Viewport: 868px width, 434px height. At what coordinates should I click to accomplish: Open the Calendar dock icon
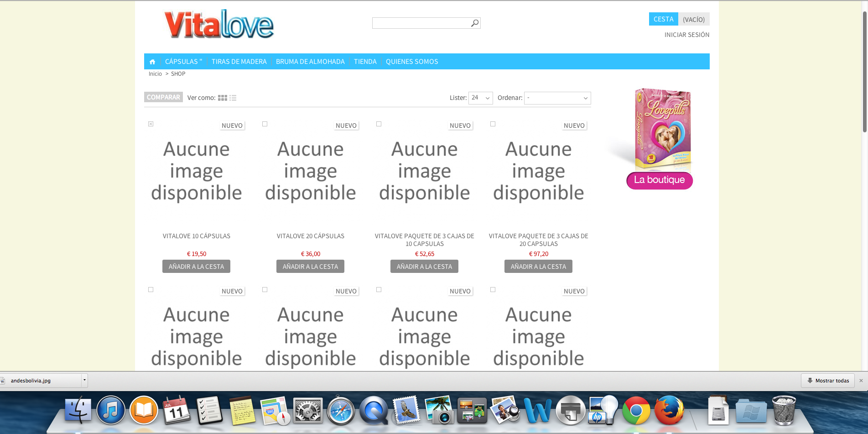[x=177, y=410]
